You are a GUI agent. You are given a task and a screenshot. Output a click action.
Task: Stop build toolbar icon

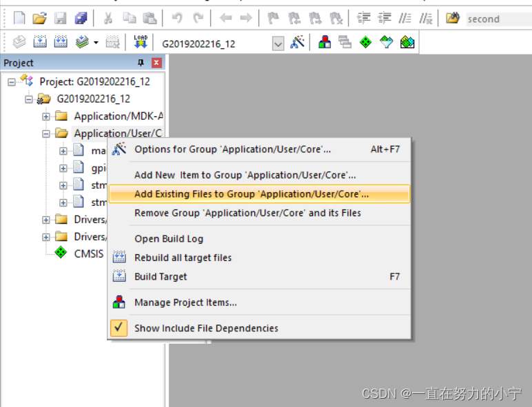(113, 43)
